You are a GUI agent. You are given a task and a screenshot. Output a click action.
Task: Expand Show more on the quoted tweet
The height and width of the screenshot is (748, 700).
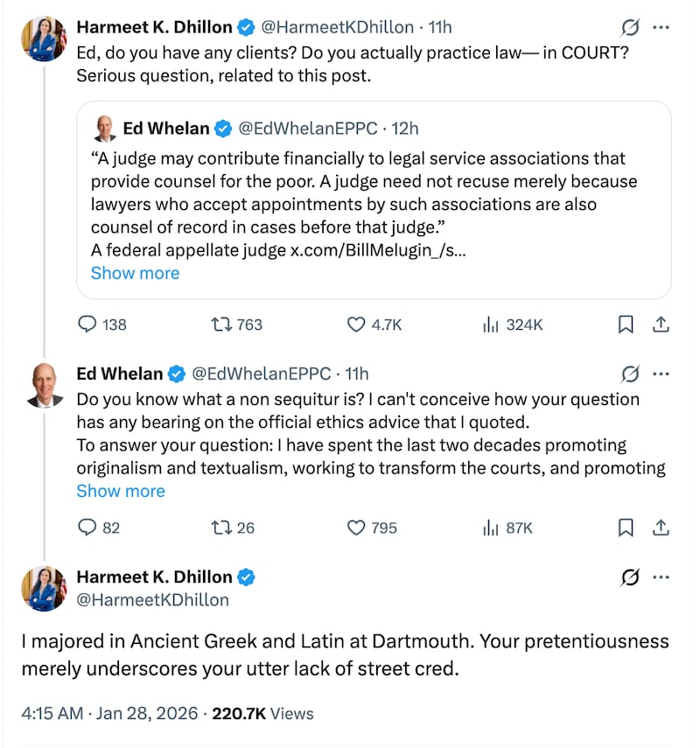coord(135,274)
